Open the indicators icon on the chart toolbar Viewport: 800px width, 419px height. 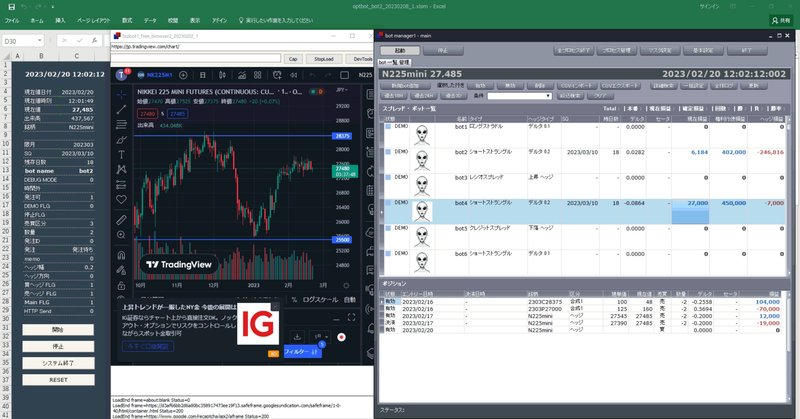tap(242, 75)
